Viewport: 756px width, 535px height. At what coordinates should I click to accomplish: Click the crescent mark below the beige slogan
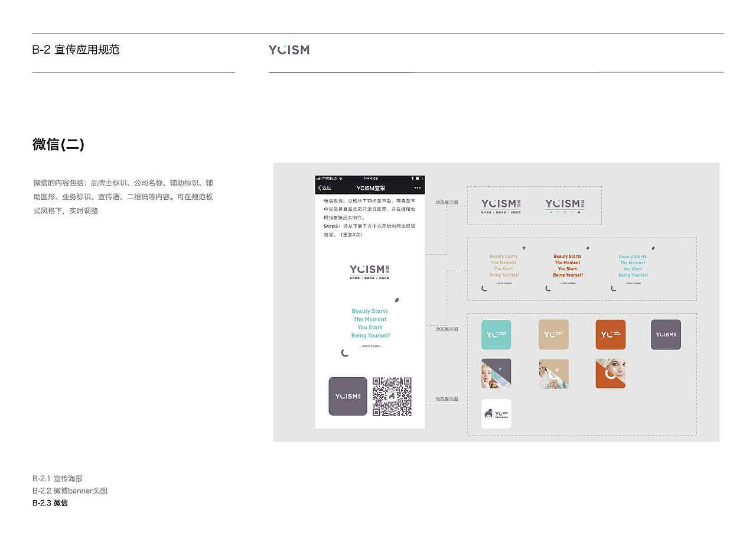(484, 288)
